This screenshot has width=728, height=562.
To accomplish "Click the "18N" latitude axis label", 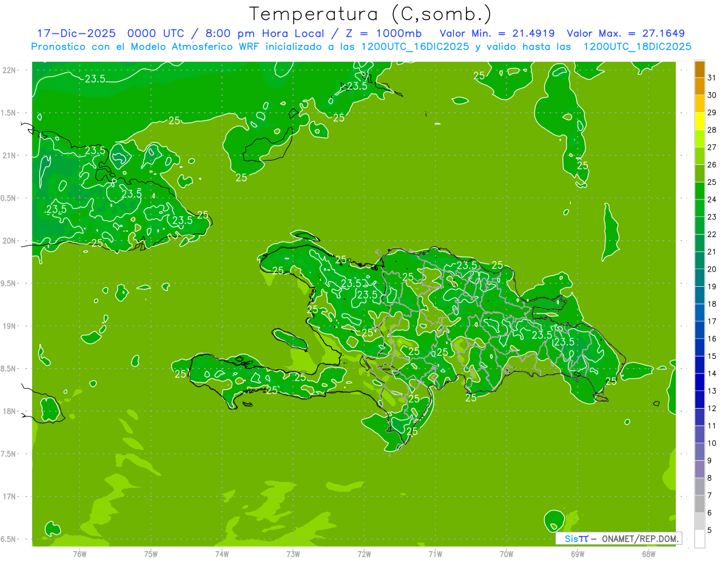I will tap(10, 412).
